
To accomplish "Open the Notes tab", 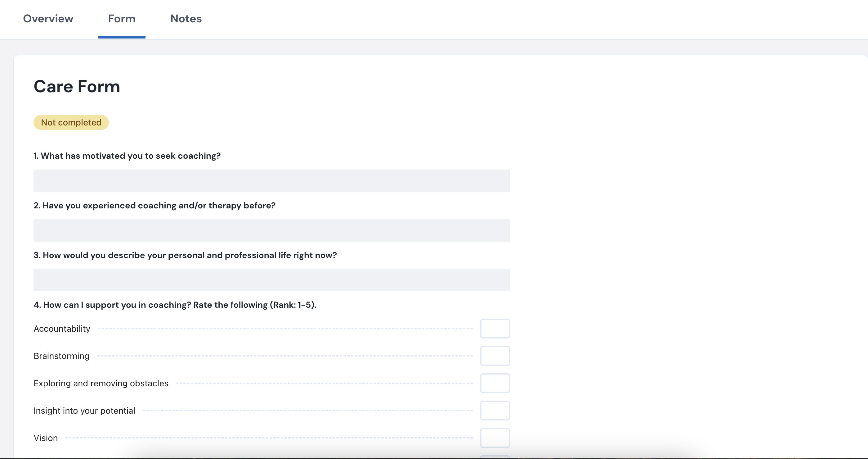I will point(186,19).
